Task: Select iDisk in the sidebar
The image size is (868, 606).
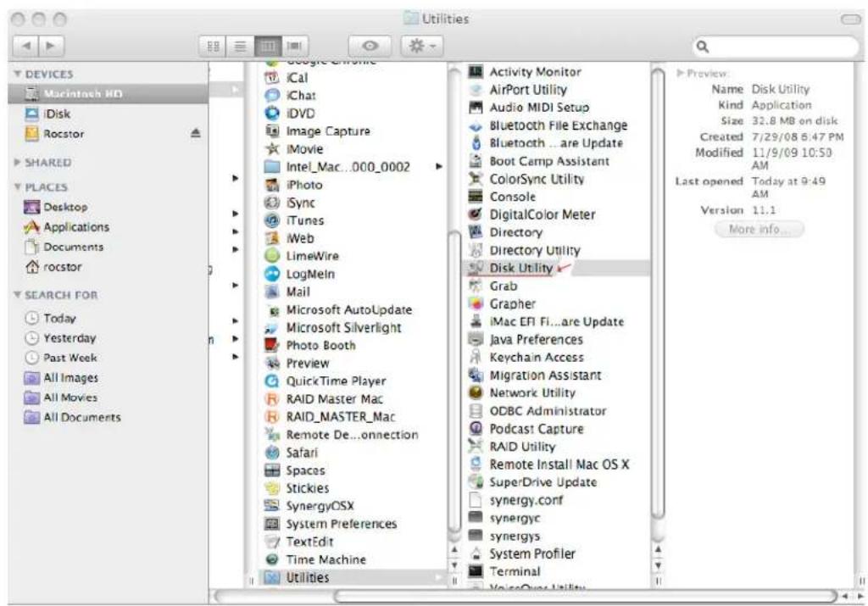Action: pyautogui.click(x=108, y=114)
